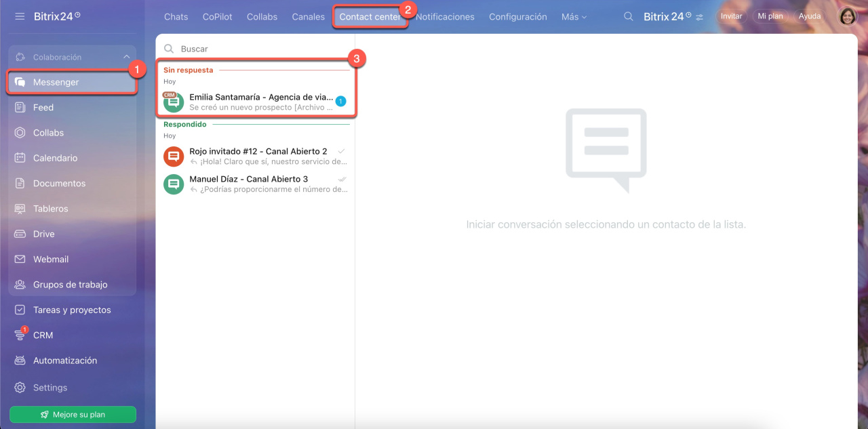Click the Tableros board icon
The width and height of the screenshot is (868, 429).
click(x=20, y=209)
